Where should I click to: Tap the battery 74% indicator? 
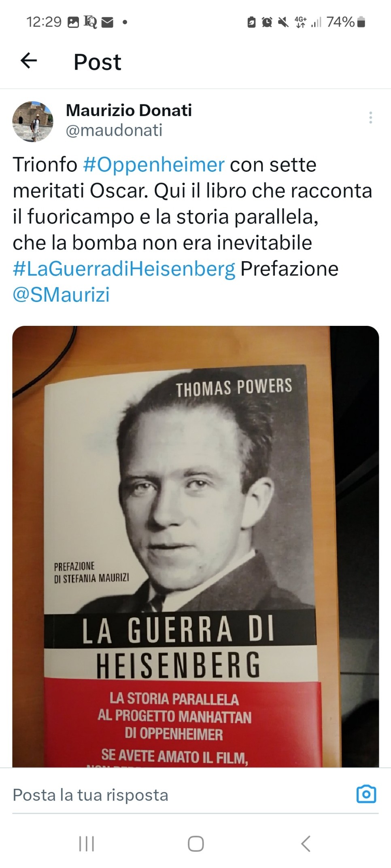point(346,22)
